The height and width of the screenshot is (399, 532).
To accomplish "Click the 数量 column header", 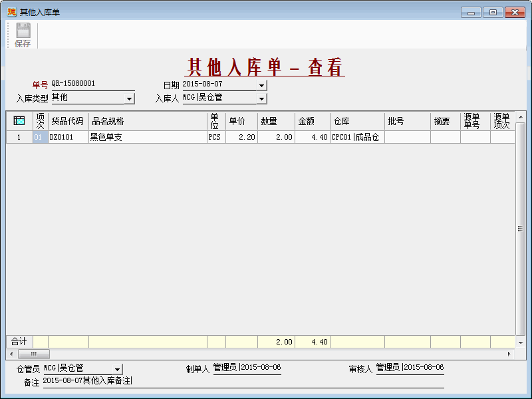I will coord(276,121).
